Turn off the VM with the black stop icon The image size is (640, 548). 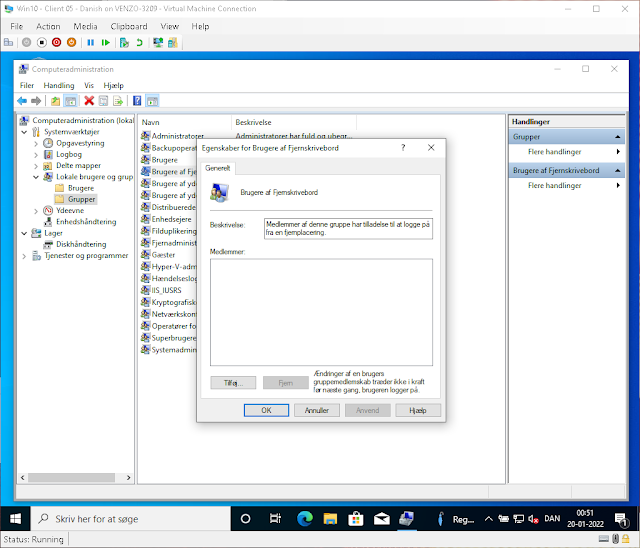pos(42,42)
